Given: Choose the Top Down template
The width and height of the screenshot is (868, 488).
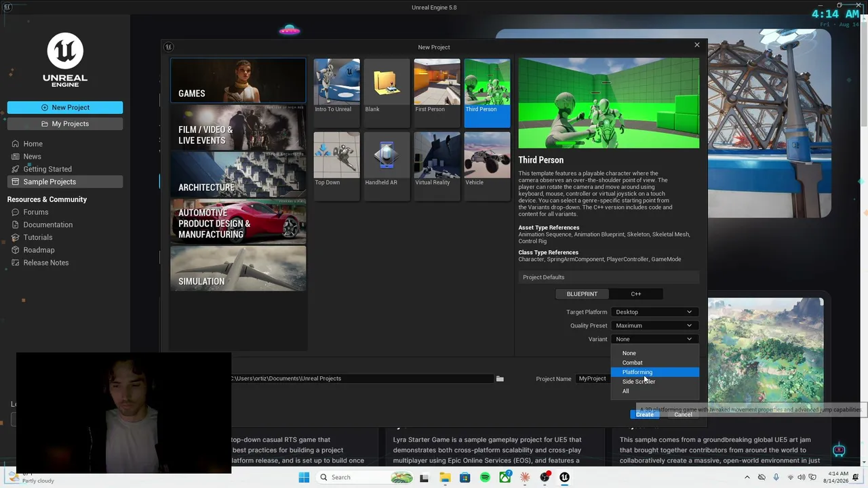Looking at the screenshot, I should click(337, 166).
